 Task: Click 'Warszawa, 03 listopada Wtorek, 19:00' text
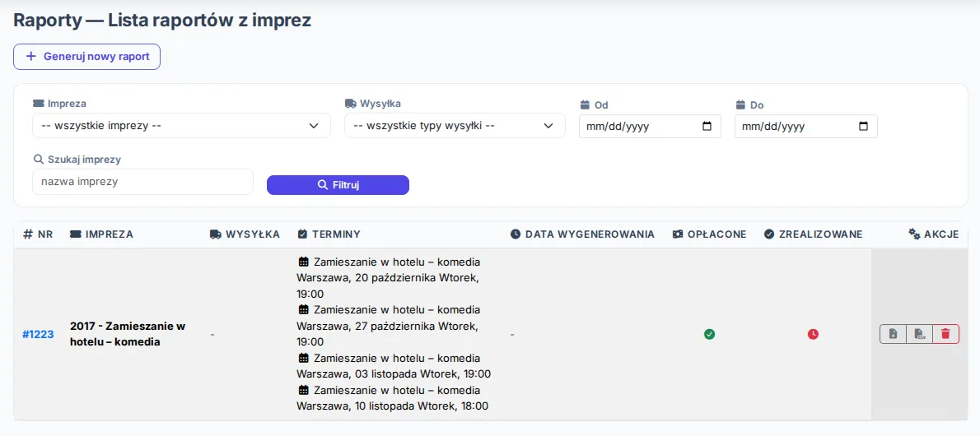click(x=394, y=374)
